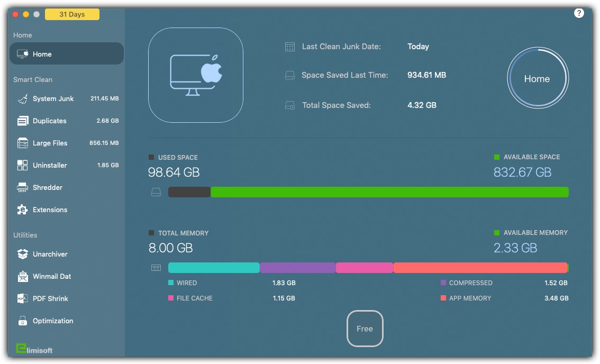Click the teal Wired memory bar segment
Screen dimensions: 600x364
point(214,268)
